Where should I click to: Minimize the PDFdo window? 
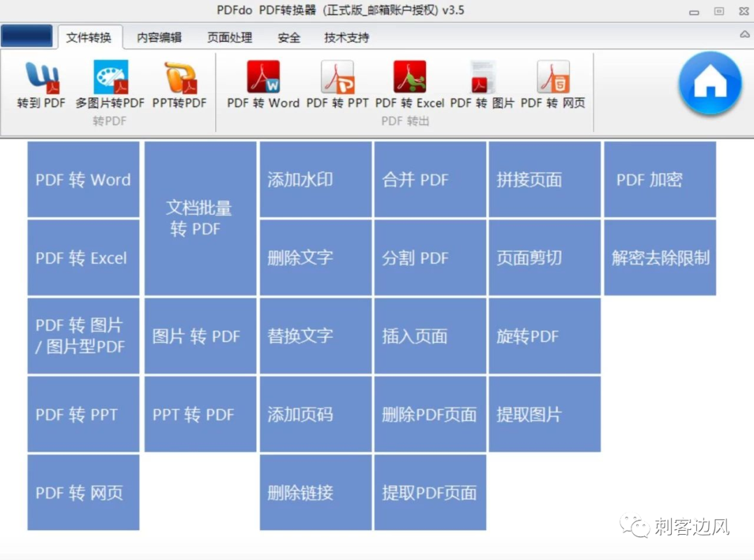click(x=694, y=12)
